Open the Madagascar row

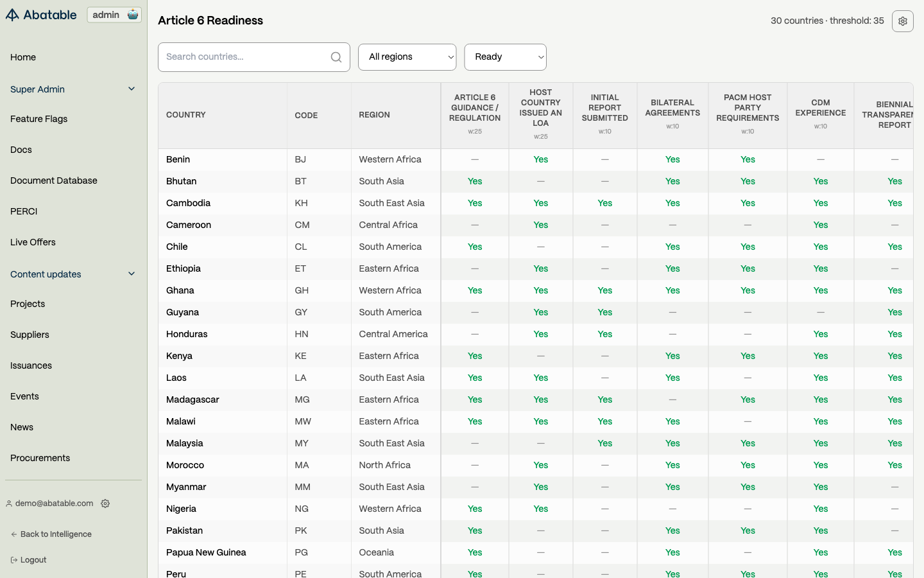click(193, 399)
